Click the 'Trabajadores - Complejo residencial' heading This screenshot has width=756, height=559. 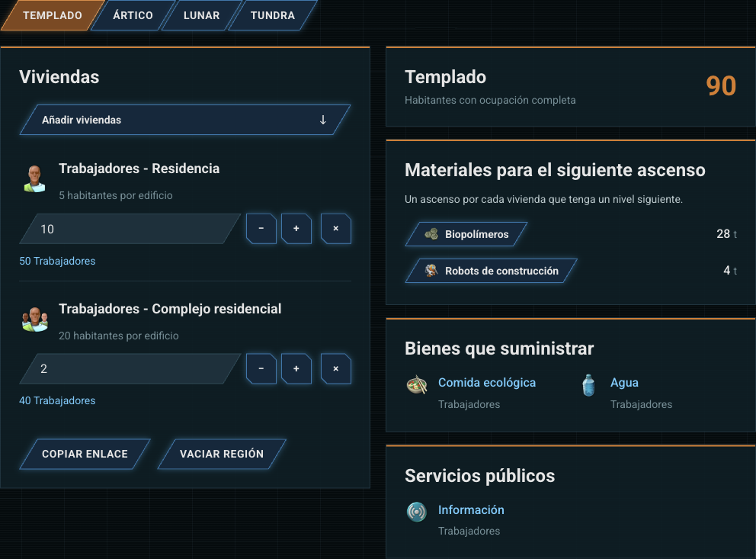pos(170,309)
